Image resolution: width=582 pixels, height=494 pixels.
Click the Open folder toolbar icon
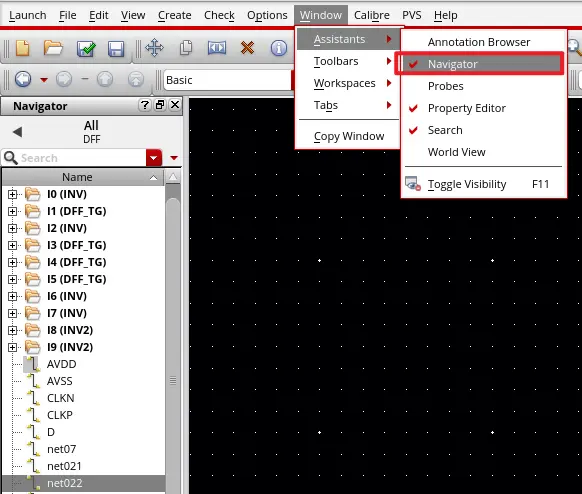pos(53,48)
